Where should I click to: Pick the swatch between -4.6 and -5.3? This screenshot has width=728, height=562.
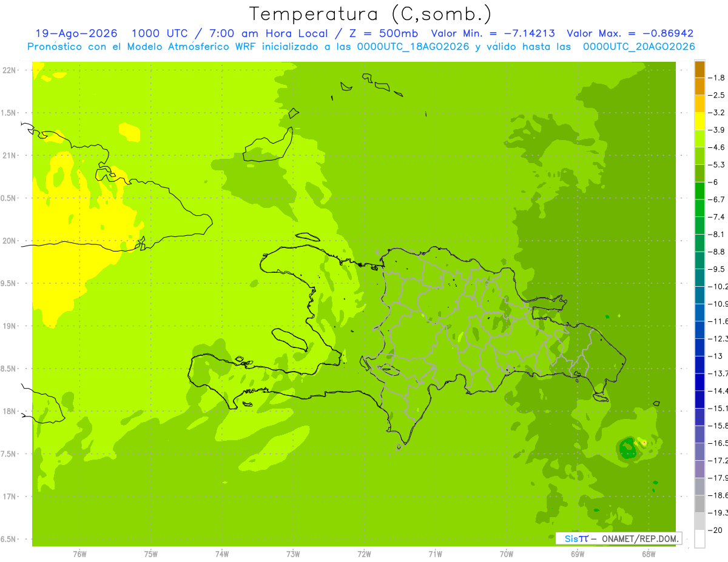click(699, 156)
